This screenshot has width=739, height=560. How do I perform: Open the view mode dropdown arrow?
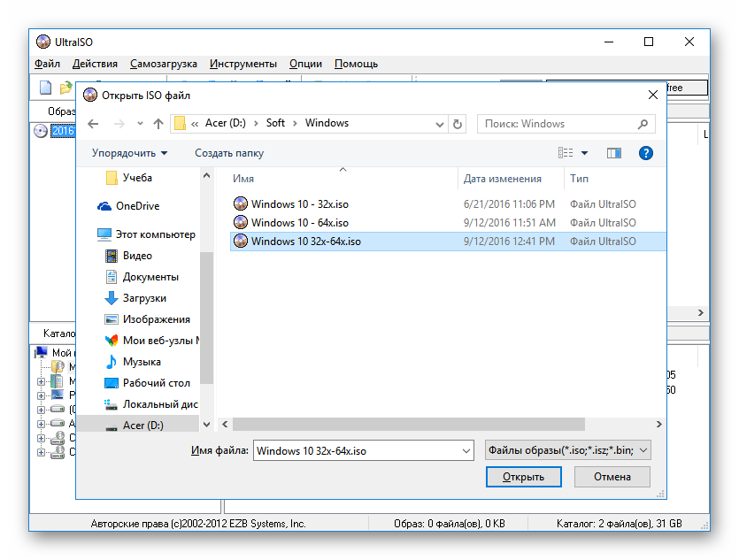585,153
